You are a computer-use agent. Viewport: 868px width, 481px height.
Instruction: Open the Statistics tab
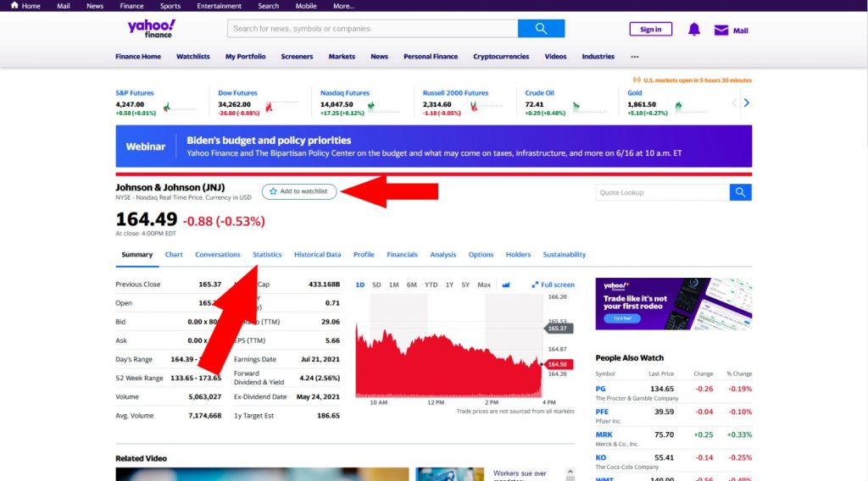[x=267, y=254]
